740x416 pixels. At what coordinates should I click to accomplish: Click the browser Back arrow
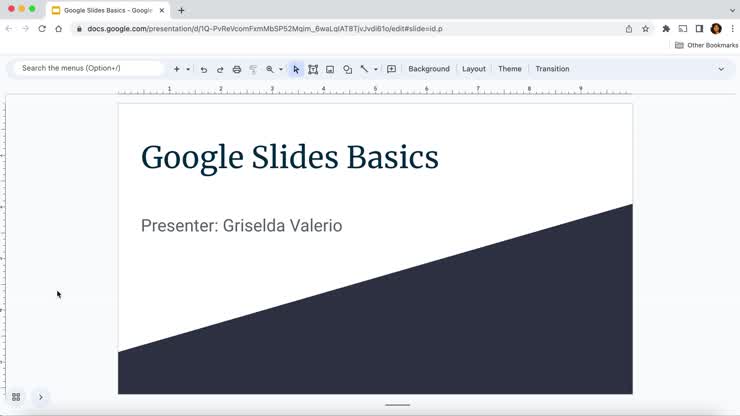tap(9, 29)
